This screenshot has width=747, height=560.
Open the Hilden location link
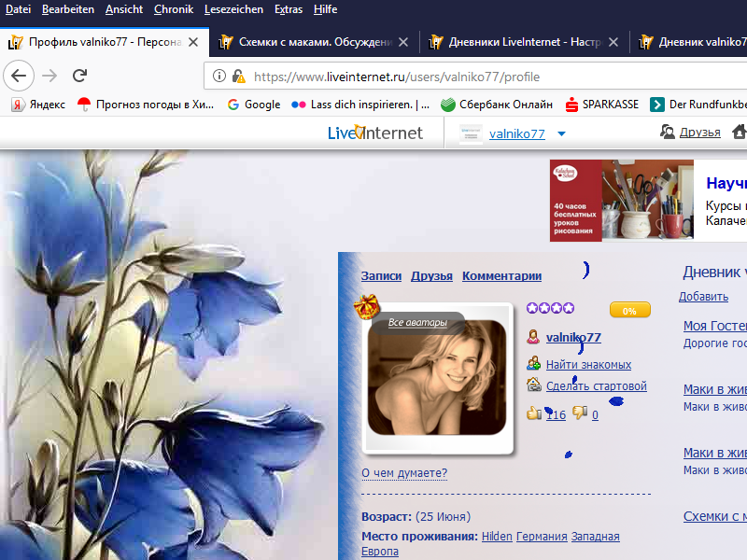pos(497,536)
